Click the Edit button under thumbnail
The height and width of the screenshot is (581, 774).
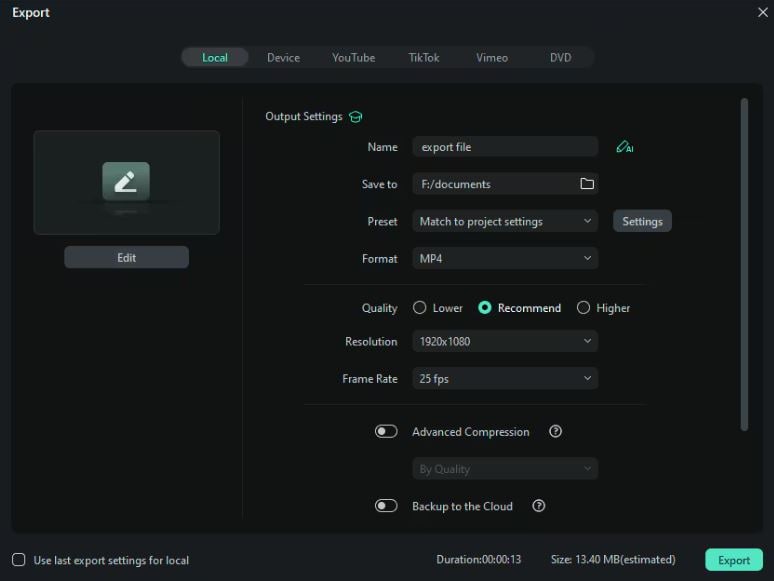(x=126, y=257)
